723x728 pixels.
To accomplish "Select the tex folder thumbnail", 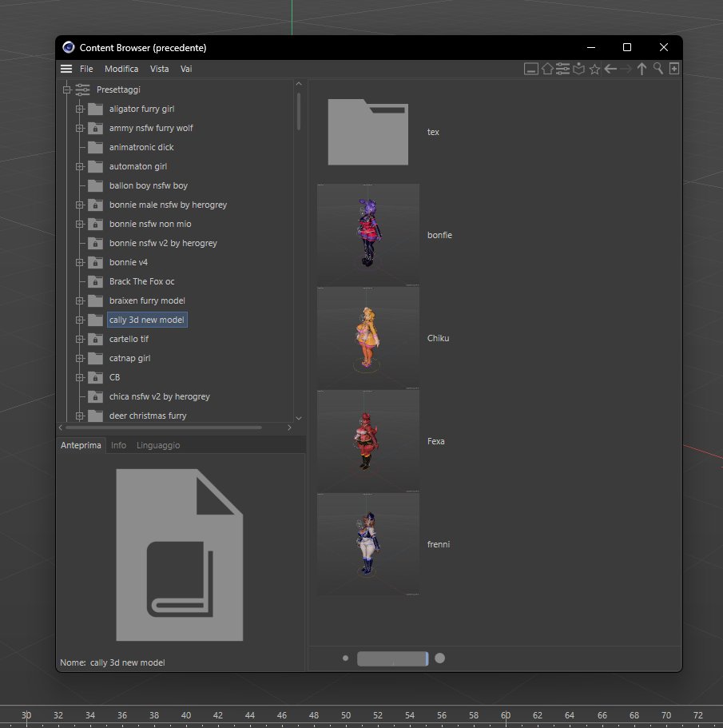I will coord(368,133).
